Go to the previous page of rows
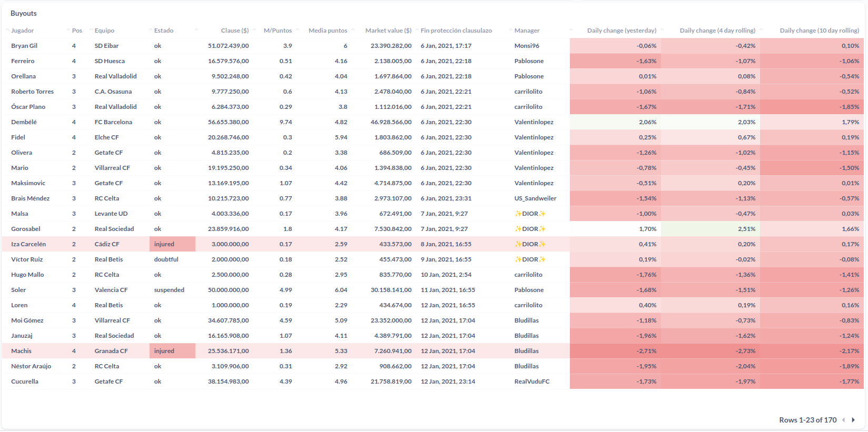Viewport: 868px width, 432px height. point(844,420)
